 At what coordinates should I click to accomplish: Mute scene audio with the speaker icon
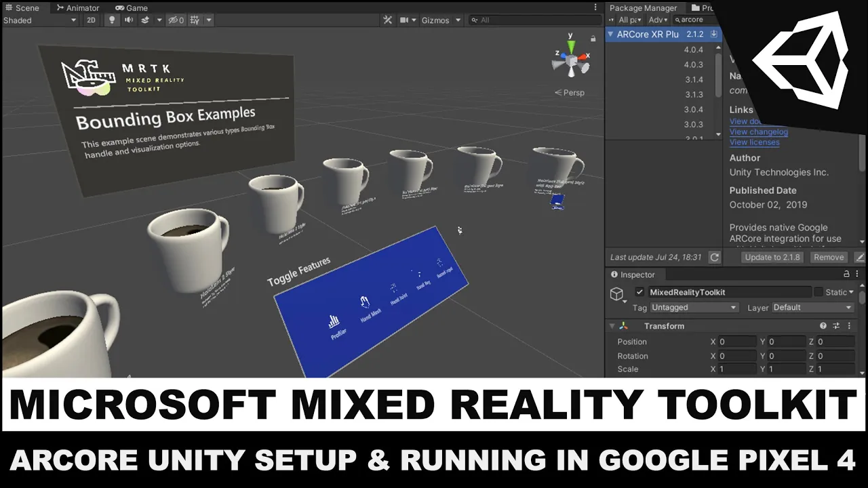[x=129, y=20]
